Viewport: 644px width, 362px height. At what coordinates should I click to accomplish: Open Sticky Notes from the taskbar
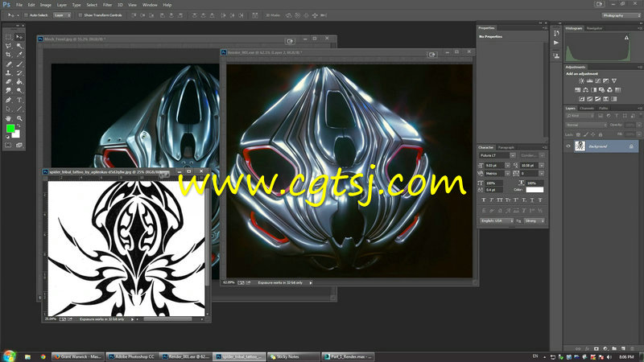[x=294, y=356]
